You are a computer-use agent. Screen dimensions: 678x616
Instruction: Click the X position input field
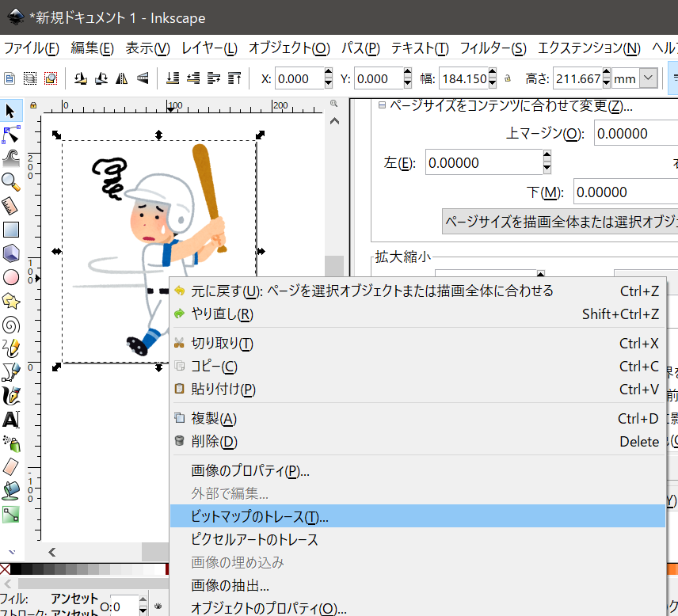(299, 78)
